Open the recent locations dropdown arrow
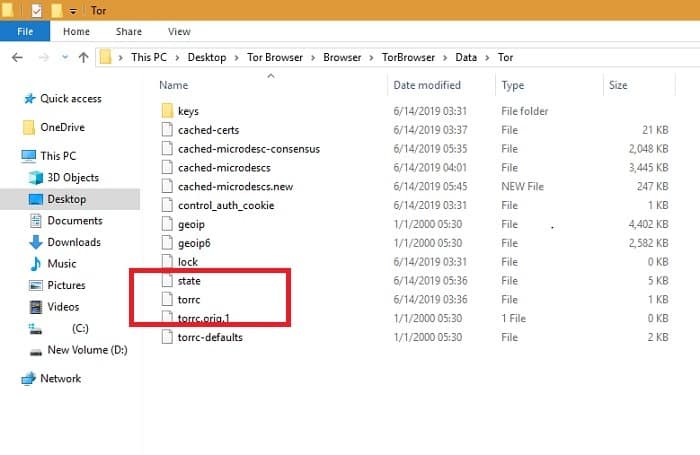Screen dimensions: 700x455 point(65,57)
